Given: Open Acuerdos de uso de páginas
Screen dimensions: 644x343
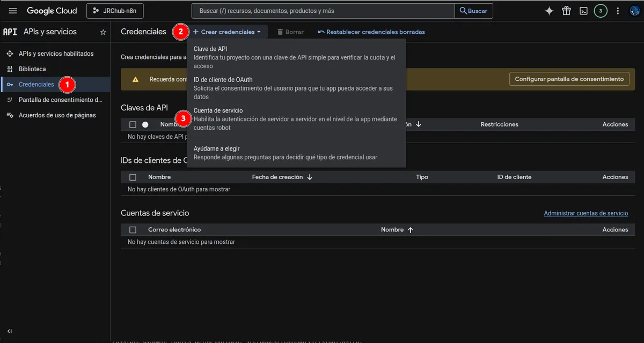Looking at the screenshot, I should tap(55, 115).
